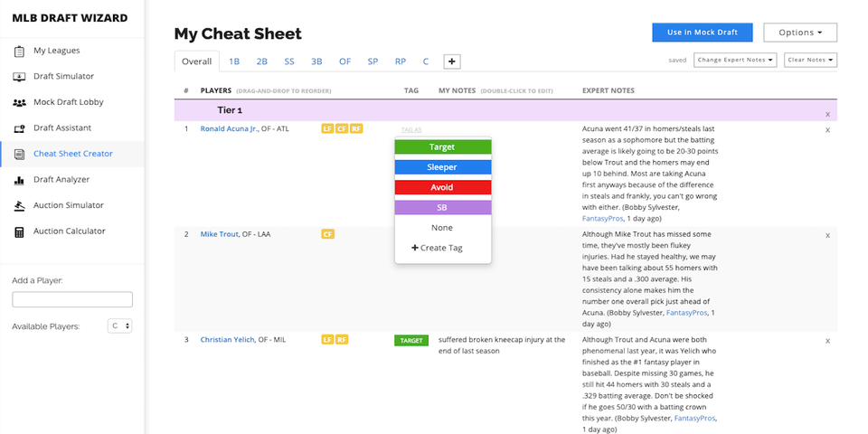This screenshot has height=434, width=868.
Task: Switch to the OF tab
Action: click(x=344, y=61)
